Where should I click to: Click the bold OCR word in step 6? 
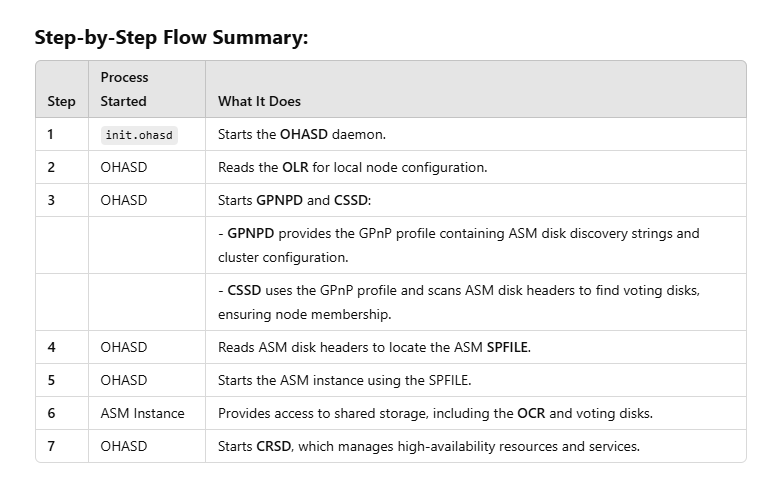pyautogui.click(x=531, y=413)
